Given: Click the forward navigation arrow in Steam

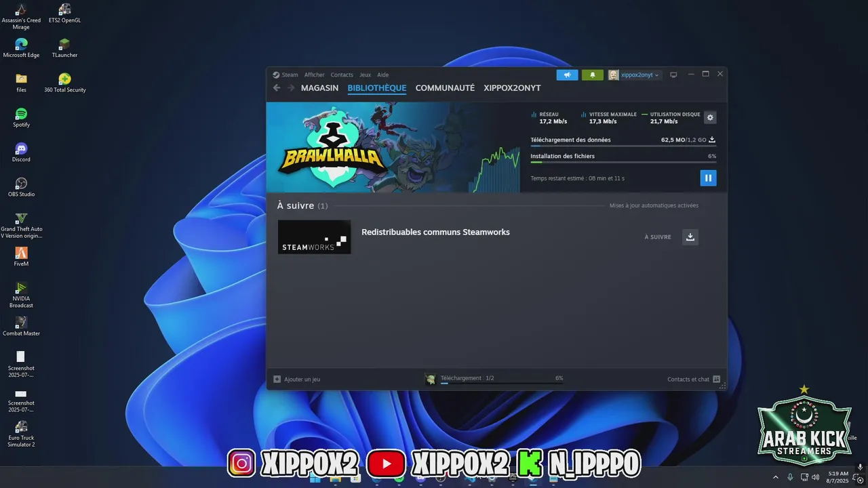Looking at the screenshot, I should tap(291, 88).
